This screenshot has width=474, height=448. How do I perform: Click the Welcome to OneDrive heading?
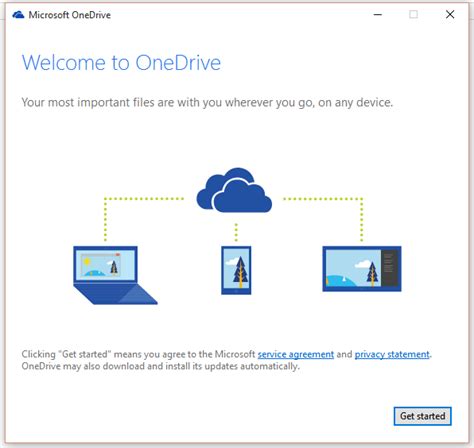[x=121, y=63]
